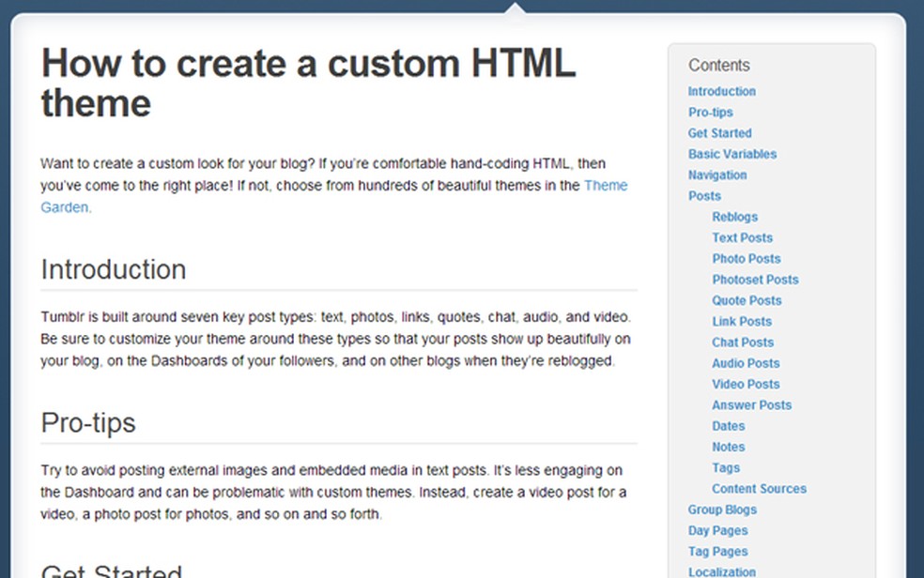Select the Navigation contents link
This screenshot has height=578, width=924.
(x=717, y=175)
